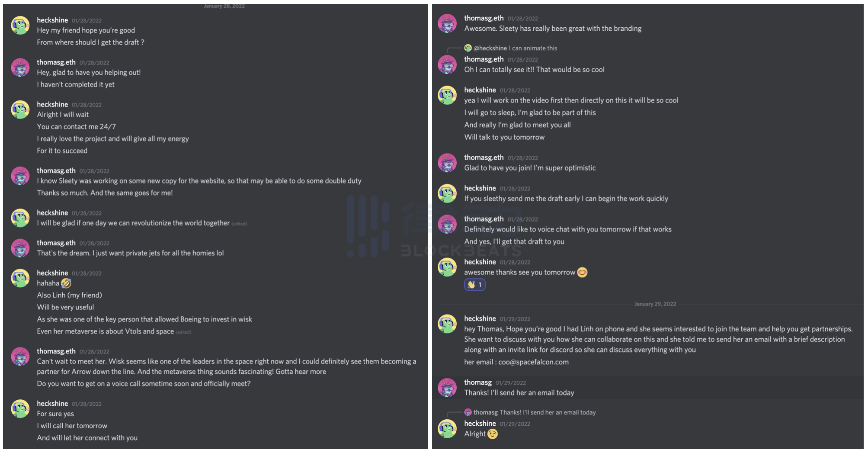This screenshot has width=868, height=453.
Task: Click heckshine's avatar beside 'Hey my friend' message
Action: click(x=20, y=26)
